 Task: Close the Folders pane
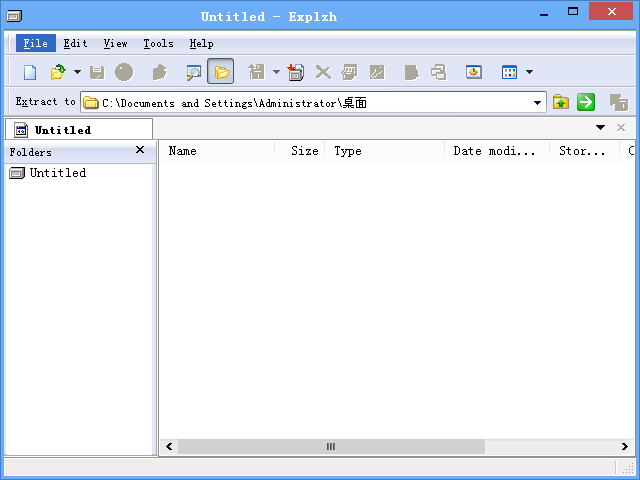pos(140,151)
